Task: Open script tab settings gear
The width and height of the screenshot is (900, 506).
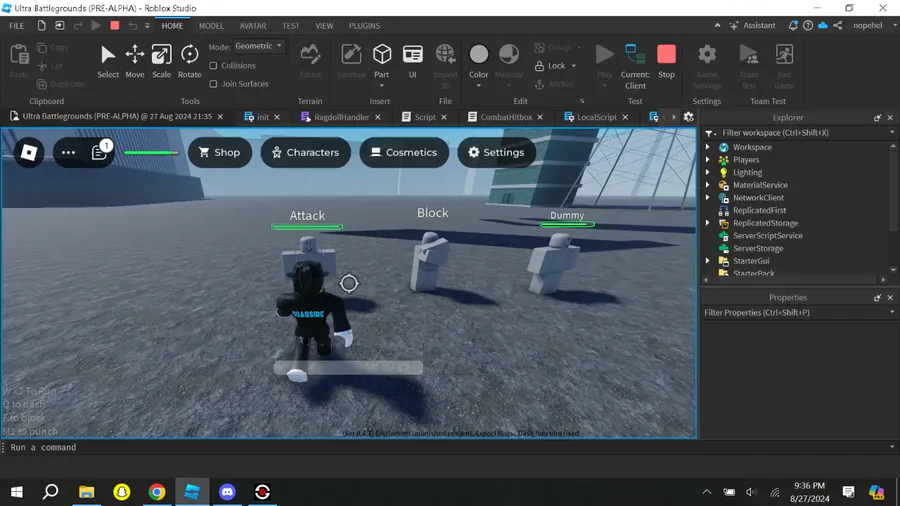Action: (688, 117)
